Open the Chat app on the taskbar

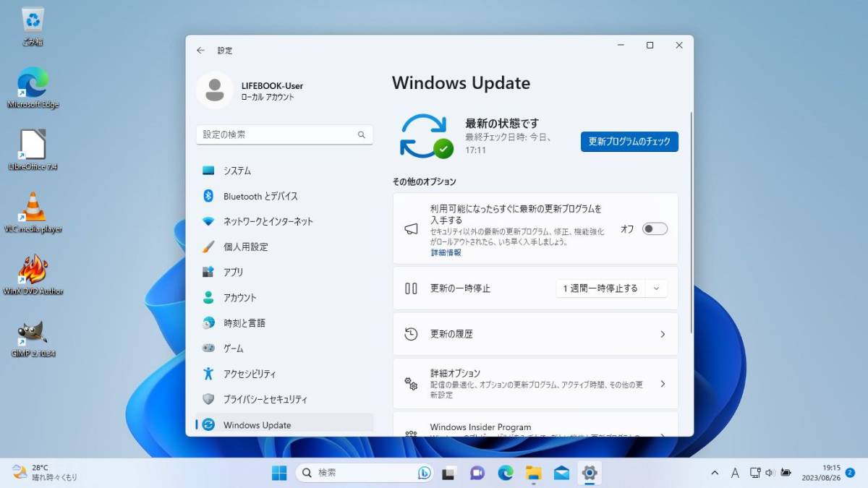point(477,473)
